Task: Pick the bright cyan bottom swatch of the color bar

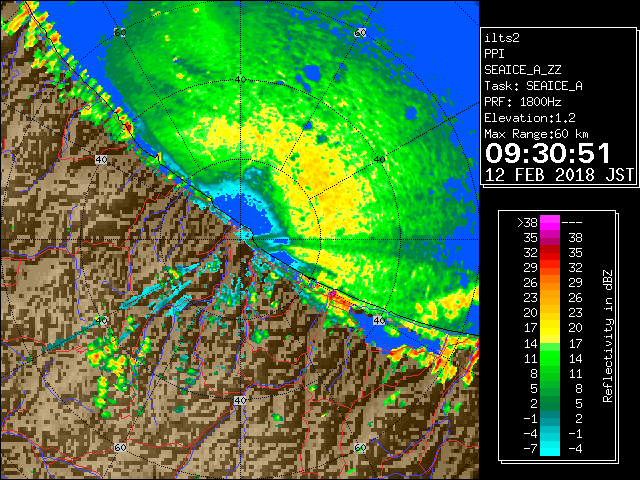Action: [550, 449]
